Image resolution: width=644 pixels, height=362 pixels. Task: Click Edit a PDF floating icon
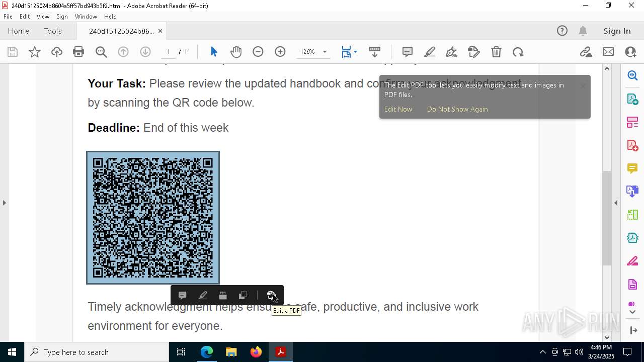[x=272, y=296]
